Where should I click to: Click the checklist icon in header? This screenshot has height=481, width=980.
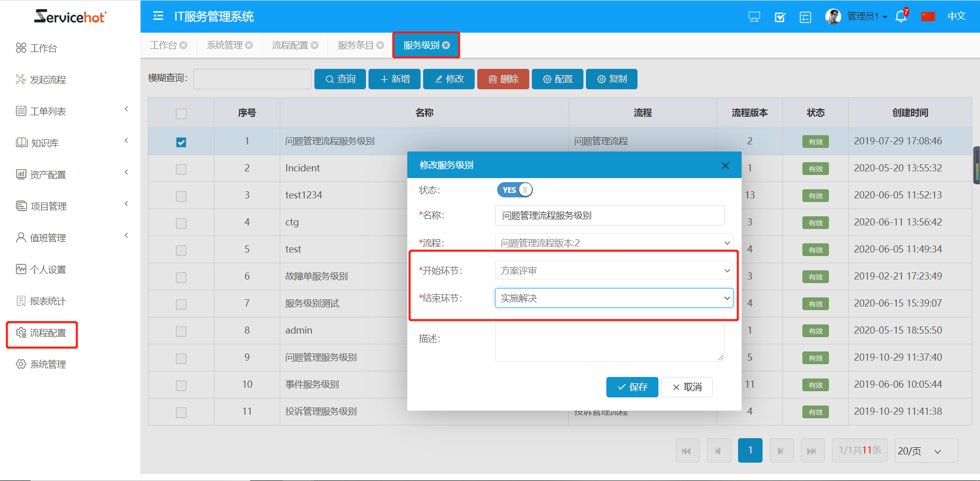point(805,17)
